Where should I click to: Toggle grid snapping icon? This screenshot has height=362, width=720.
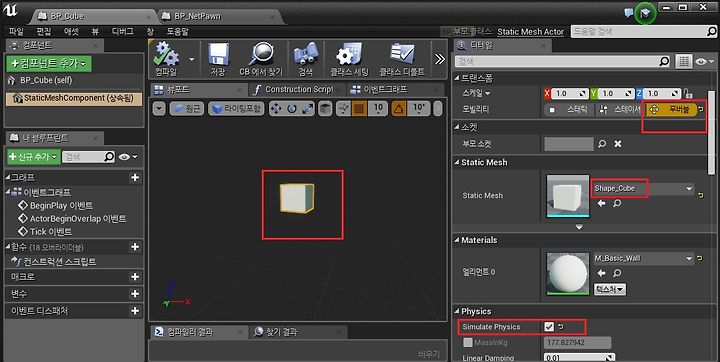[x=360, y=109]
